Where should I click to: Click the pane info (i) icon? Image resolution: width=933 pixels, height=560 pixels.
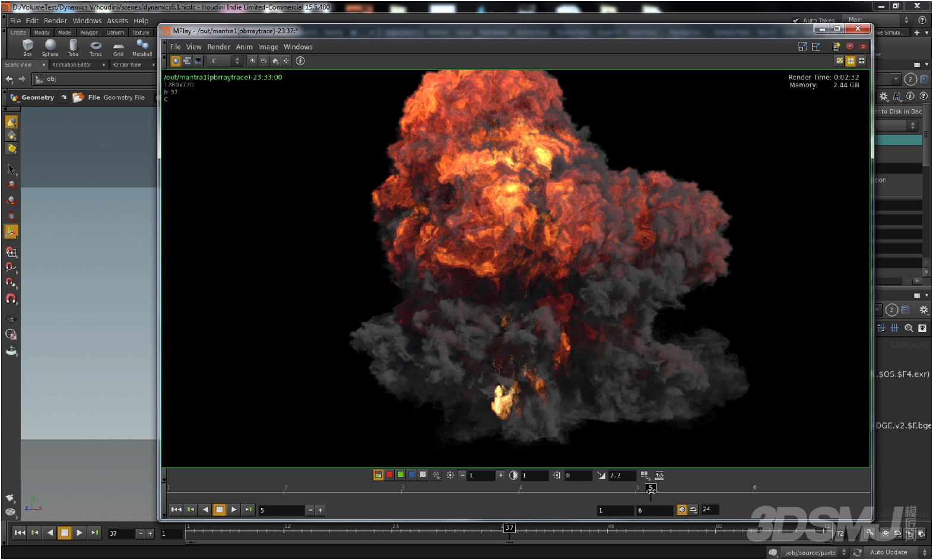(910, 96)
